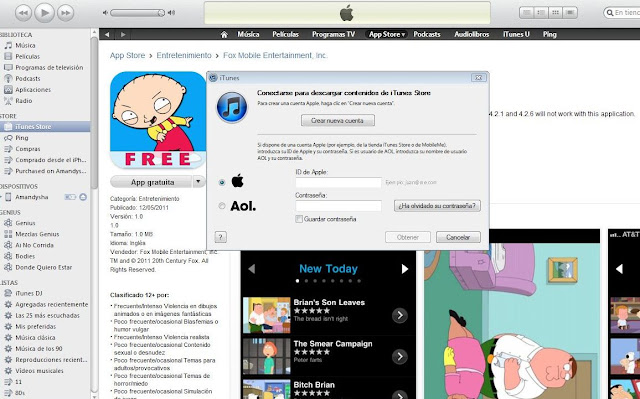640x399 pixels.
Task: Click Crear nueva cuenta button
Action: pos(338,120)
